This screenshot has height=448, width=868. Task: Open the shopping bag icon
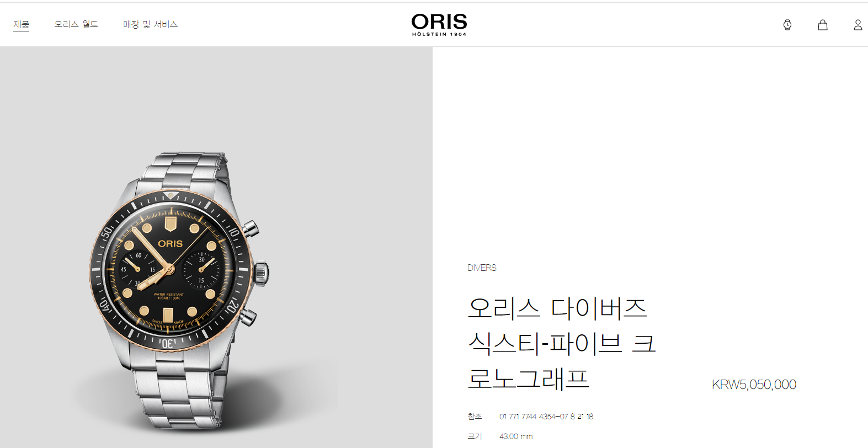click(x=822, y=25)
